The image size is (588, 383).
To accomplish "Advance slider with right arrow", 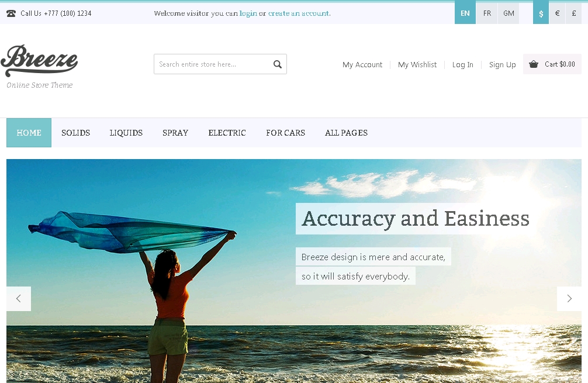I will pyautogui.click(x=569, y=299).
